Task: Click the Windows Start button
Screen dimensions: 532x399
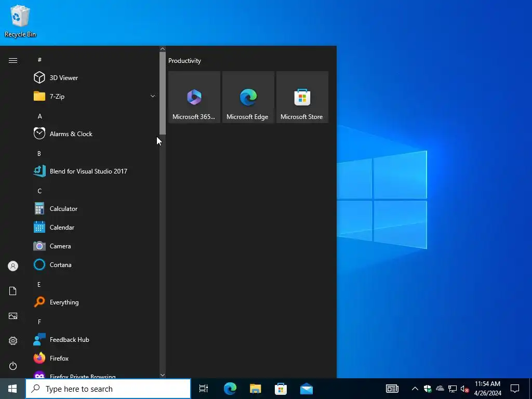Action: coord(12,389)
